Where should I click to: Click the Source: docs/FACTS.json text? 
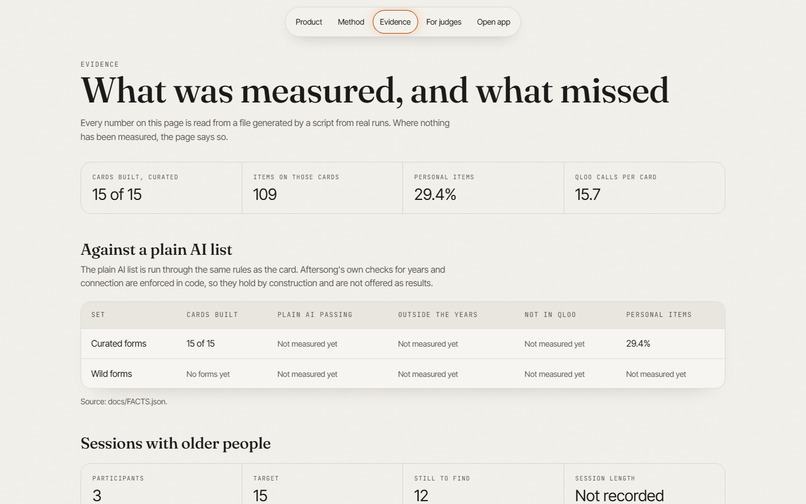(123, 402)
